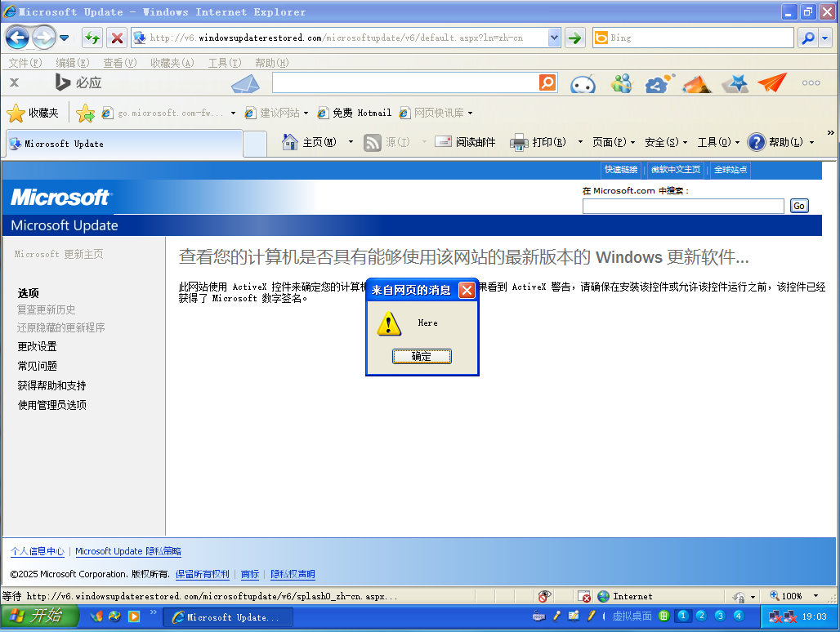Viewport: 840px width, 632px height.
Task: Open the zoom level 100% dropdown
Action: (x=815, y=596)
